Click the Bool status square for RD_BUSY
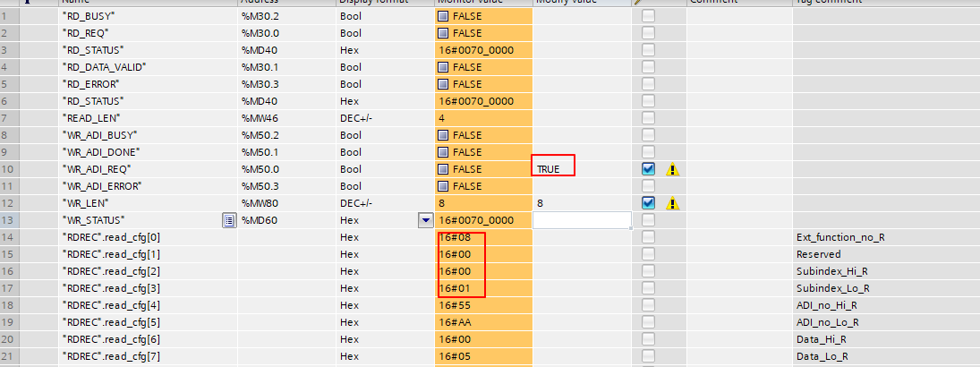Image resolution: width=980 pixels, height=367 pixels. tap(444, 16)
